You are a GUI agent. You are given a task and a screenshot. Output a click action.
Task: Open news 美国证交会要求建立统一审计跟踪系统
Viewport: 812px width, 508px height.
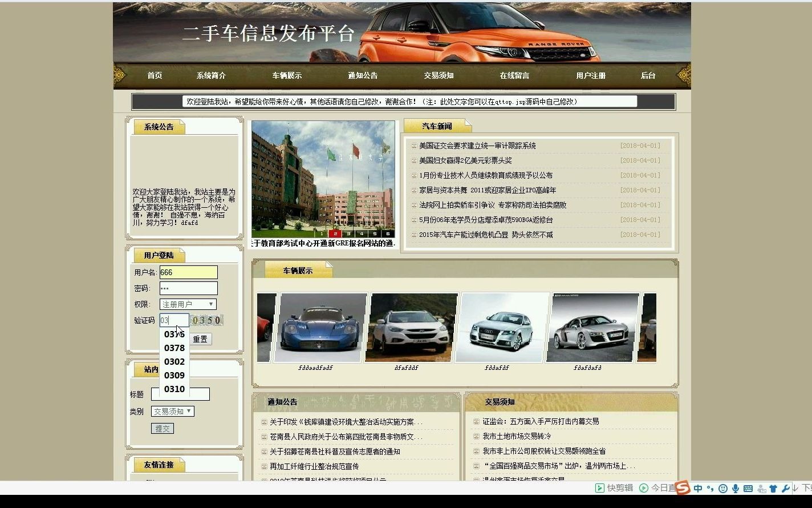point(477,146)
